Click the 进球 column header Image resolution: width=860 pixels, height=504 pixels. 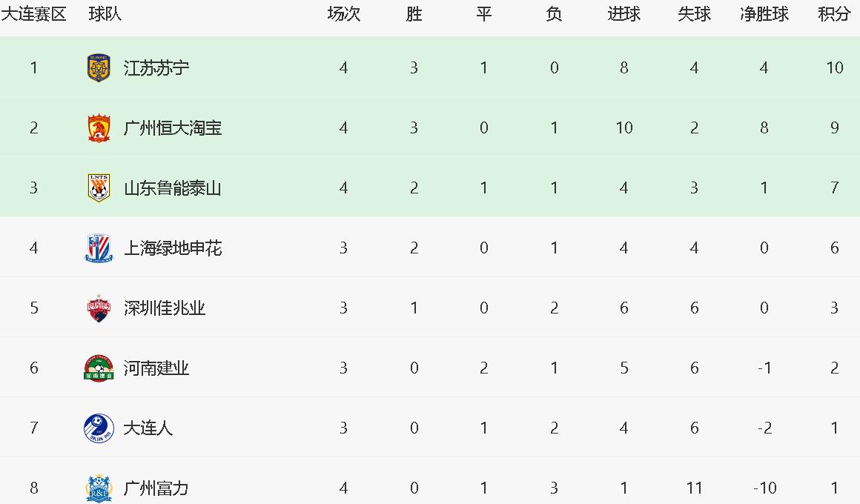(x=623, y=14)
